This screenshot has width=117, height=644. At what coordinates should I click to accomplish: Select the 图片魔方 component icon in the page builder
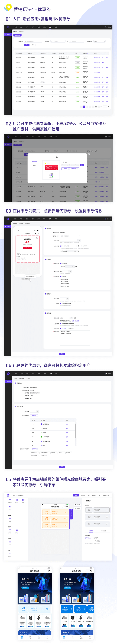click(x=16, y=500)
